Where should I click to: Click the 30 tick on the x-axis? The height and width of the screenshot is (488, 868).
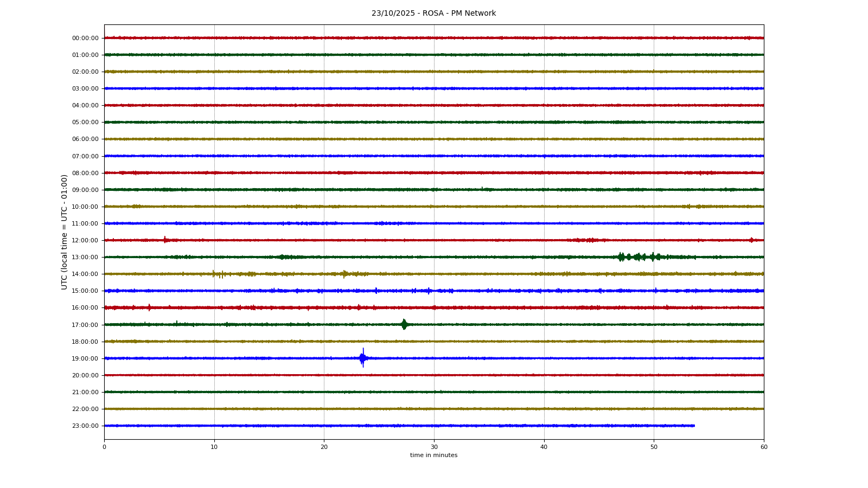434,447
